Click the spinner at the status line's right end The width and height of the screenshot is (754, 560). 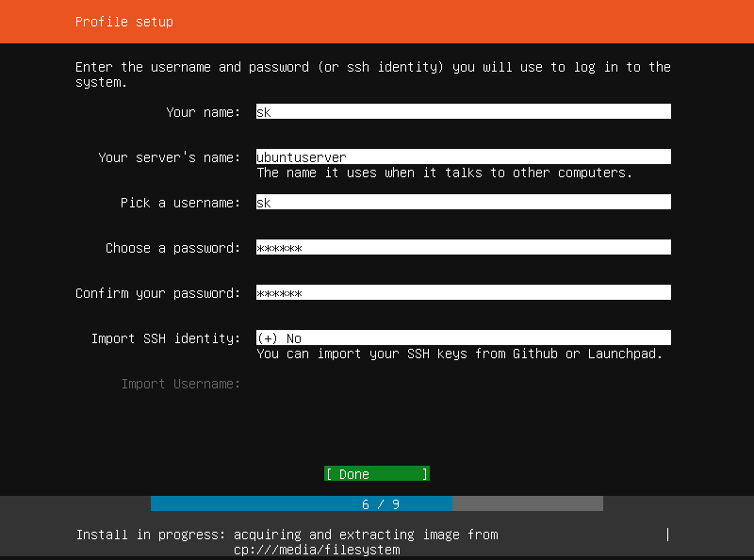(667, 535)
